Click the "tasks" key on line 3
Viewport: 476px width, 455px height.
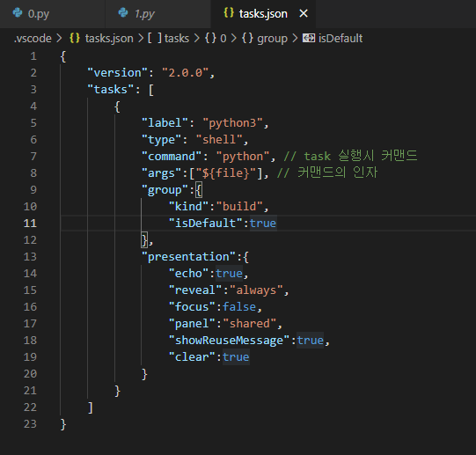tap(111, 90)
